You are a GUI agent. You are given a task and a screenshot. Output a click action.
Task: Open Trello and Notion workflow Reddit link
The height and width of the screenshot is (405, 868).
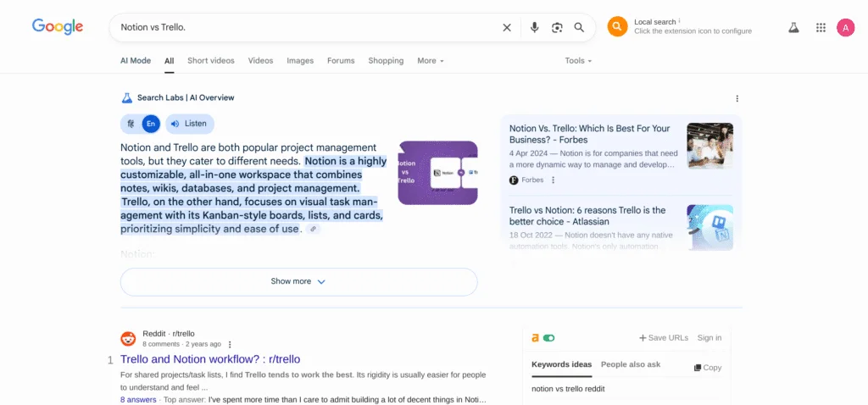click(210, 359)
